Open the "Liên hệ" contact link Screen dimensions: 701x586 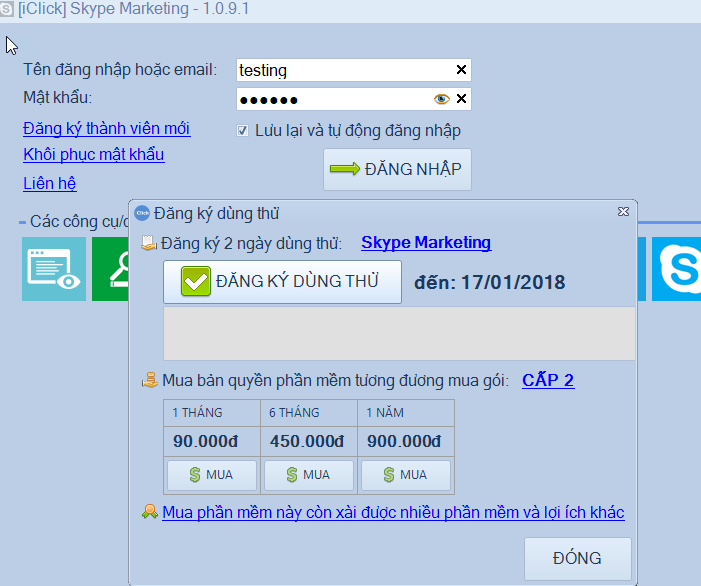point(50,183)
